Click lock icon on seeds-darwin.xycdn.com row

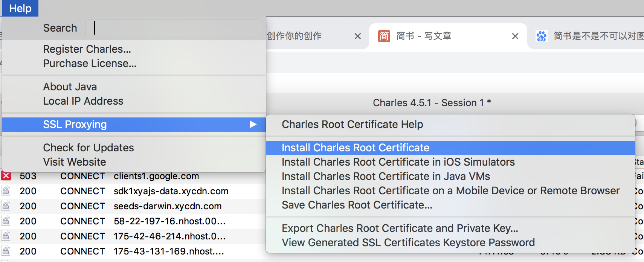(6, 206)
